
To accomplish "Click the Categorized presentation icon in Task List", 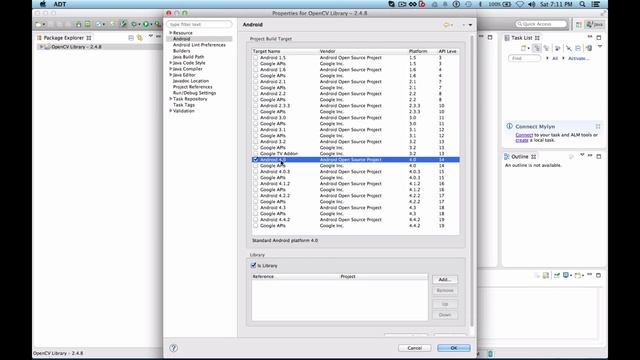I will (x=537, y=48).
